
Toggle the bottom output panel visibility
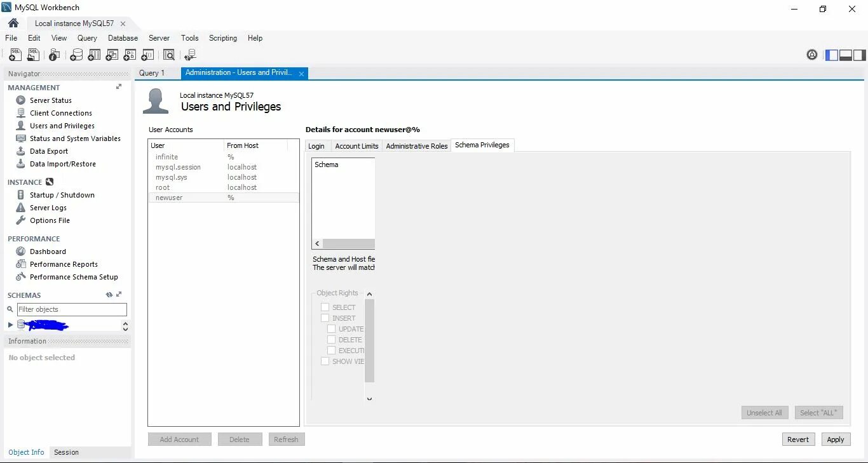point(846,55)
